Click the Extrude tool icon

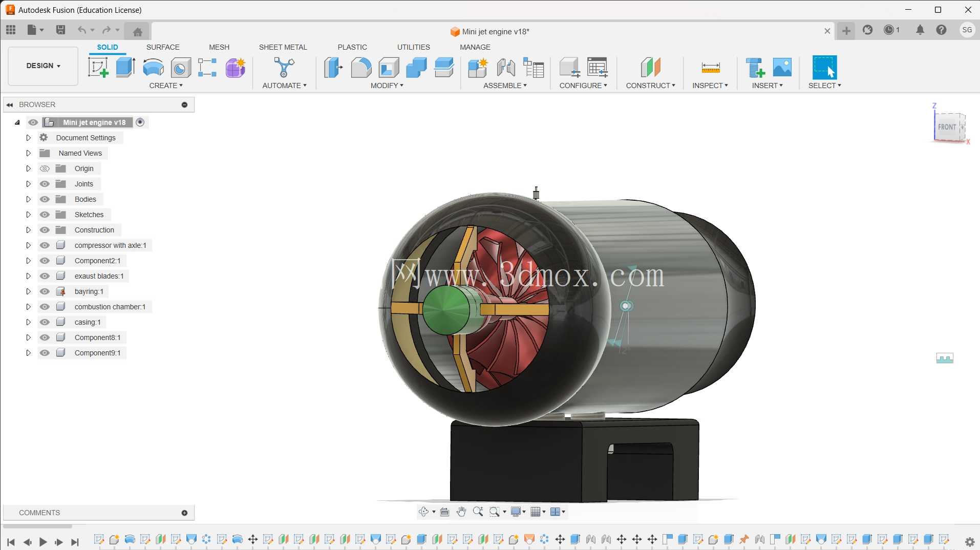point(125,67)
